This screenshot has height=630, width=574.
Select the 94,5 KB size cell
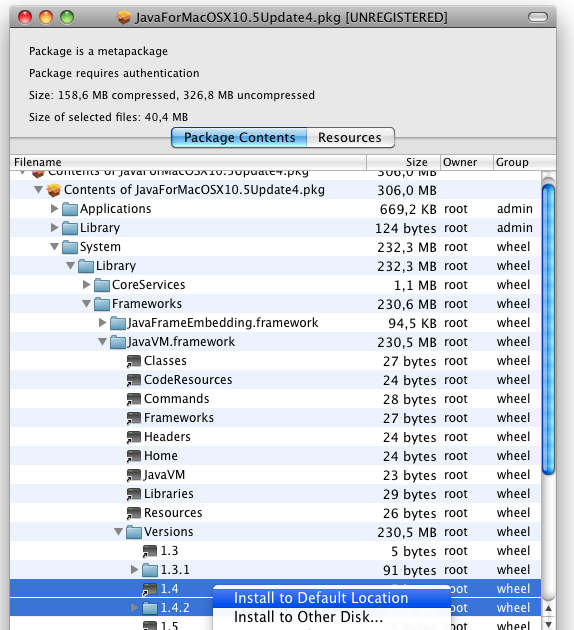412,323
